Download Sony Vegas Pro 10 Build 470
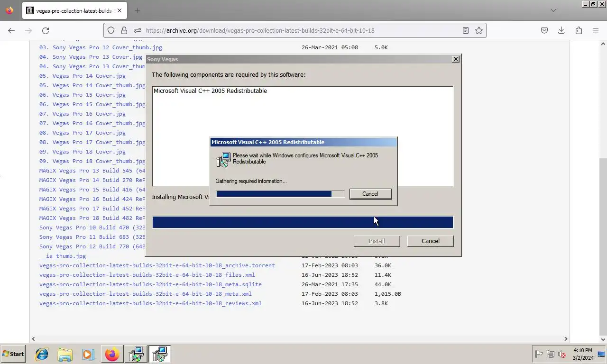607x364 pixels. click(92, 227)
